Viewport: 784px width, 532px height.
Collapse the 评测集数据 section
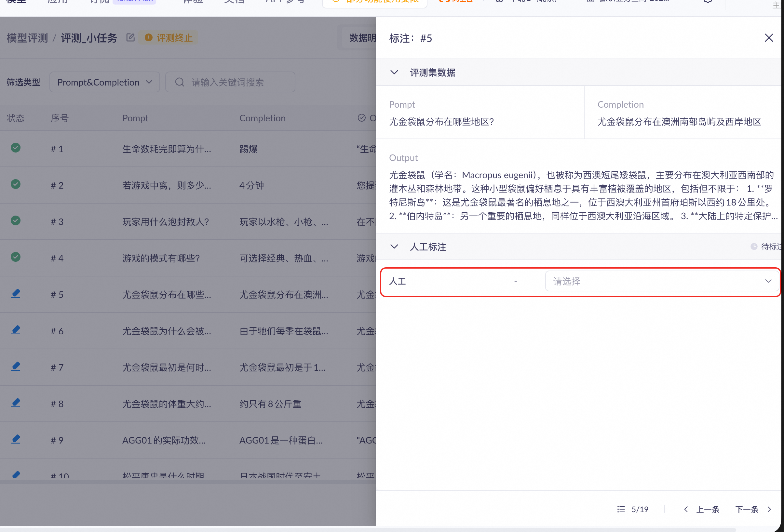[394, 73]
